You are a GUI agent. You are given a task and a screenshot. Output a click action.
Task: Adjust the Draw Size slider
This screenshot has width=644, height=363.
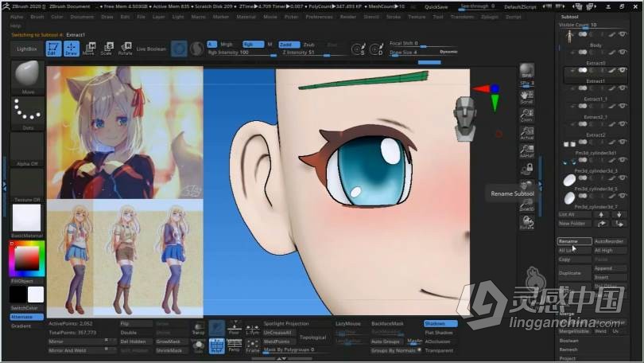[x=423, y=53]
